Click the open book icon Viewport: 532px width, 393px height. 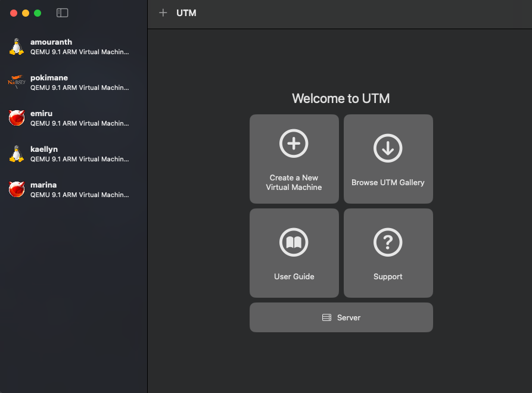(294, 242)
